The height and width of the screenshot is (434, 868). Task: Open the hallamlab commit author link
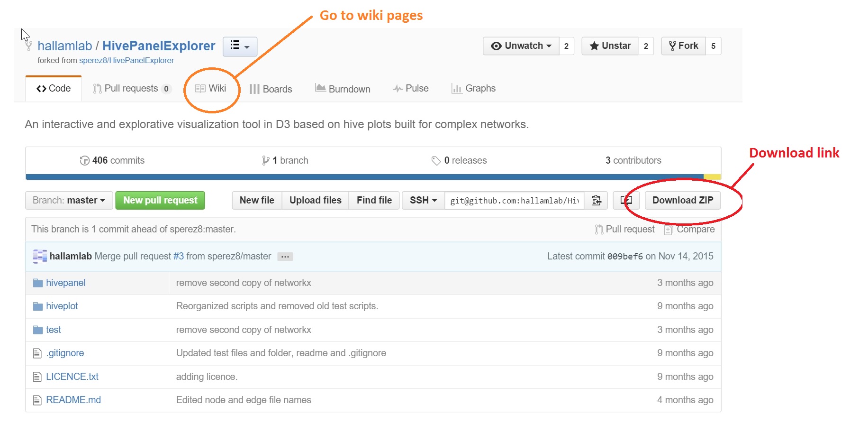pyautogui.click(x=71, y=256)
